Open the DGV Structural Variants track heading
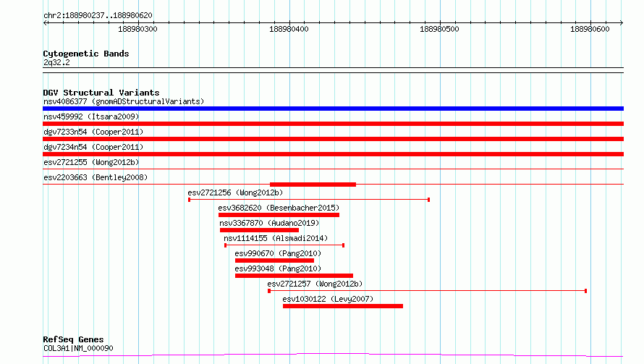This screenshot has width=644, height=364. 101,93
